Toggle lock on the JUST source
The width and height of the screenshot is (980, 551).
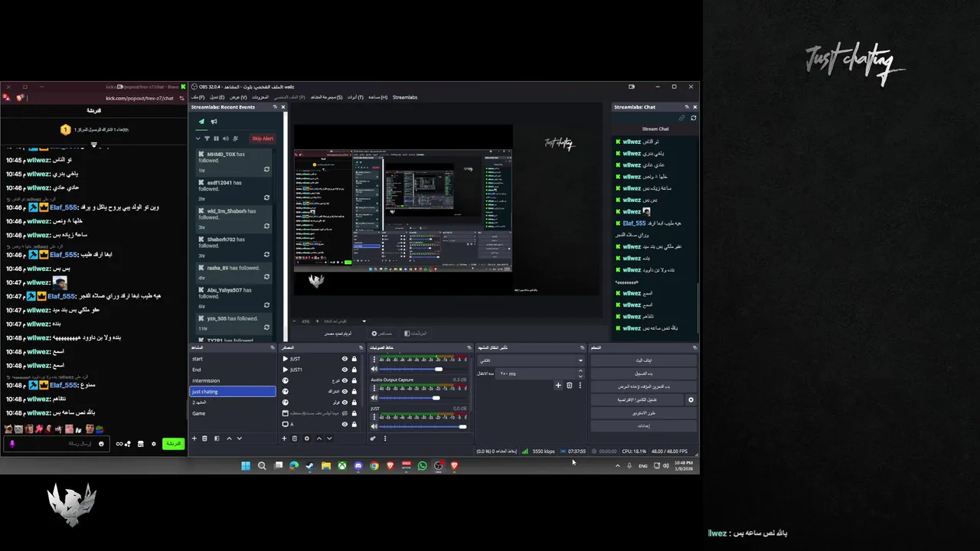coord(354,359)
